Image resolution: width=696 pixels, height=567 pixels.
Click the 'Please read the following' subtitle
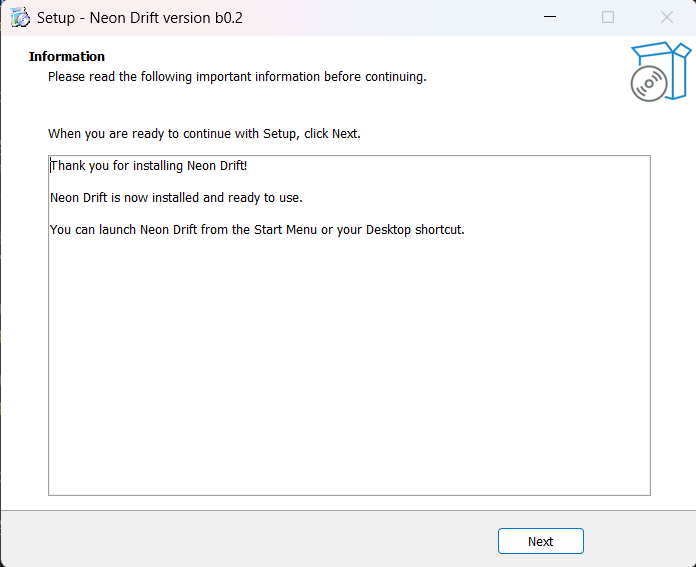[237, 77]
